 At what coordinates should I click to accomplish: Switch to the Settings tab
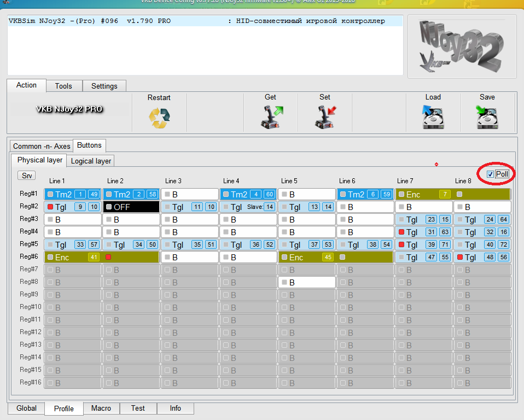104,86
